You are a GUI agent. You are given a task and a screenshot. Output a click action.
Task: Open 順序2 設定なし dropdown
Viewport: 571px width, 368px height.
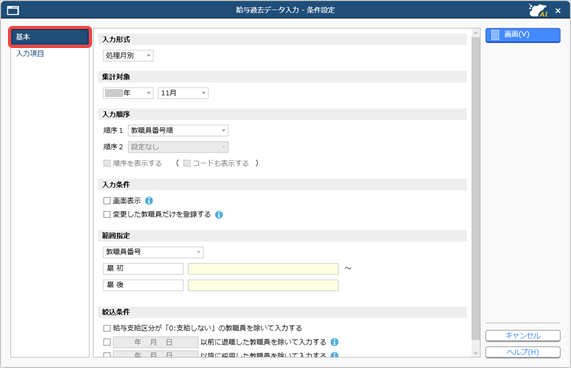(x=178, y=147)
